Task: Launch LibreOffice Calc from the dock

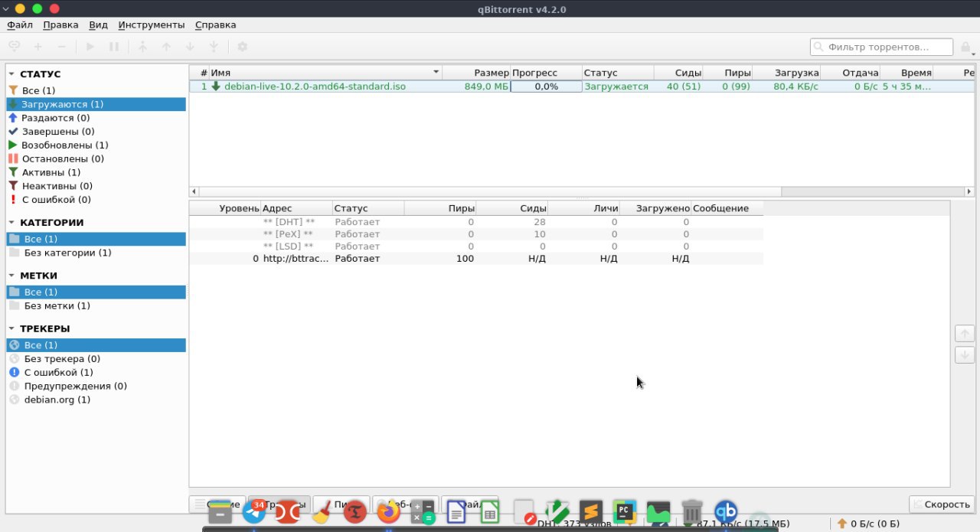Action: click(x=490, y=511)
